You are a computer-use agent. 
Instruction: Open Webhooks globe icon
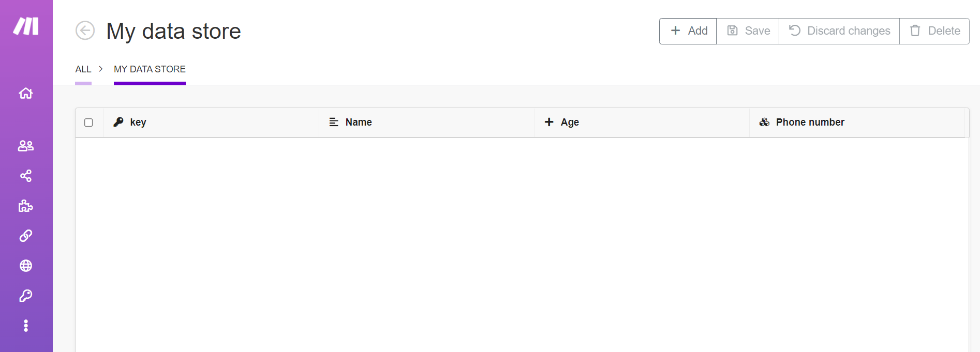pyautogui.click(x=26, y=266)
